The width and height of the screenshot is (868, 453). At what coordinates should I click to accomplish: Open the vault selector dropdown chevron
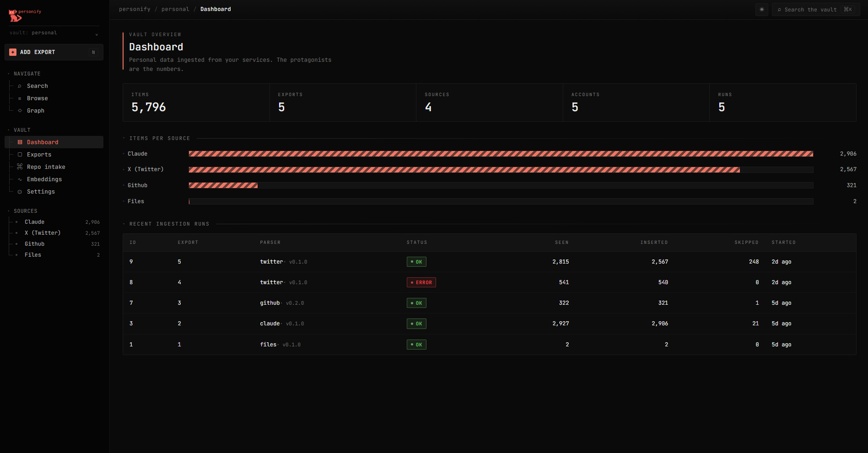click(97, 34)
